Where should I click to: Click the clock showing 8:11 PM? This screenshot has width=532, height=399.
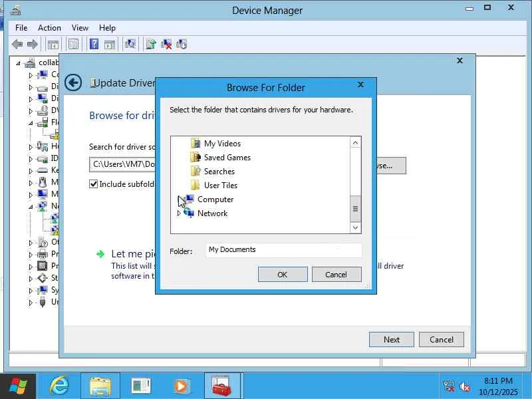tap(498, 380)
